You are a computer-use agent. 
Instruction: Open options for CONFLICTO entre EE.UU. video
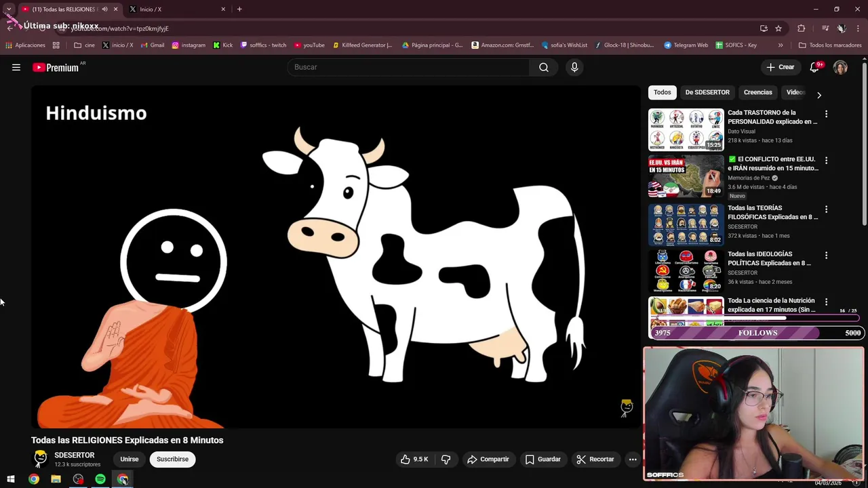[x=826, y=161]
